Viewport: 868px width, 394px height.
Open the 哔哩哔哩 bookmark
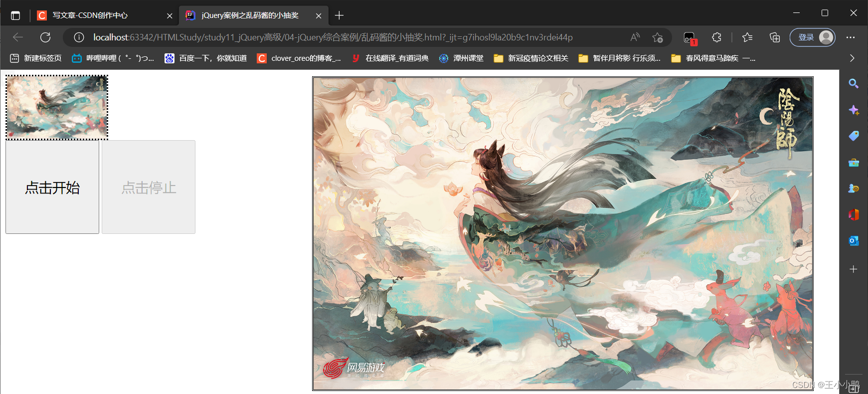click(113, 58)
